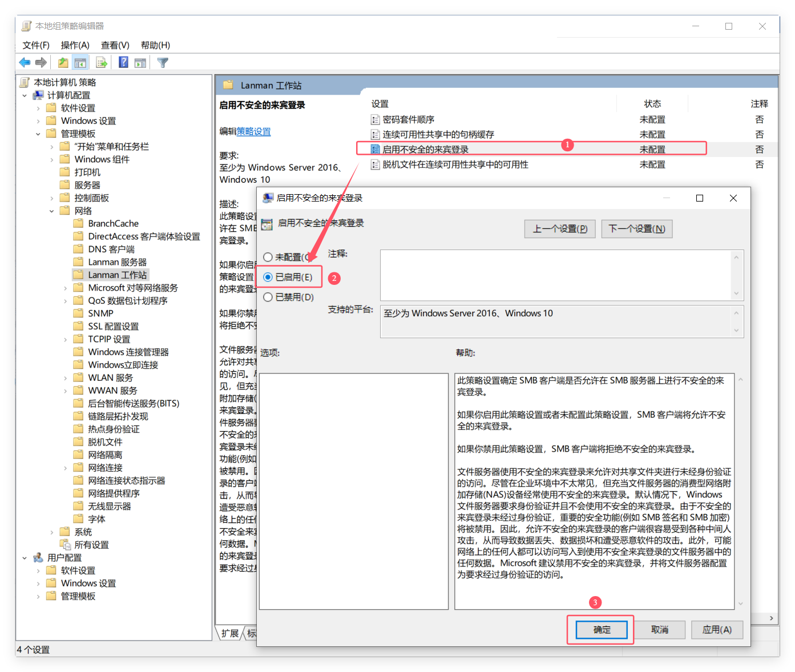
Task: Open the 操作(A) menu
Action: tap(75, 45)
